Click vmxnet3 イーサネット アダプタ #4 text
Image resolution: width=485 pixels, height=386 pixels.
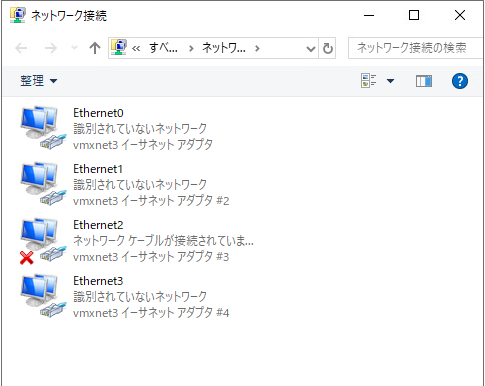pos(151,313)
